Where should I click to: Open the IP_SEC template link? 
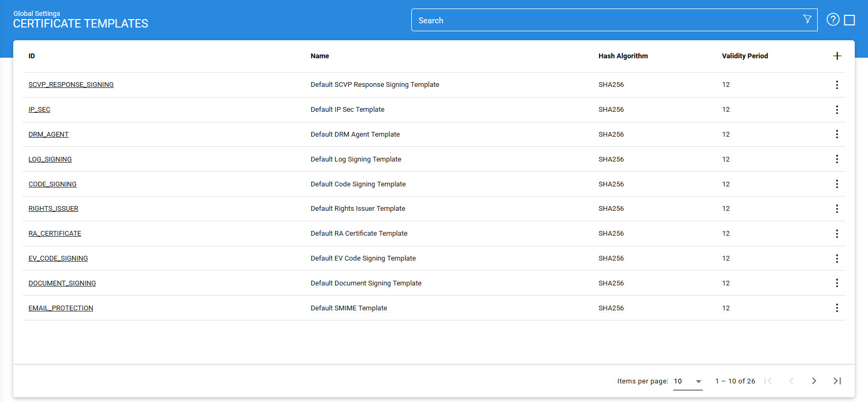(40, 110)
